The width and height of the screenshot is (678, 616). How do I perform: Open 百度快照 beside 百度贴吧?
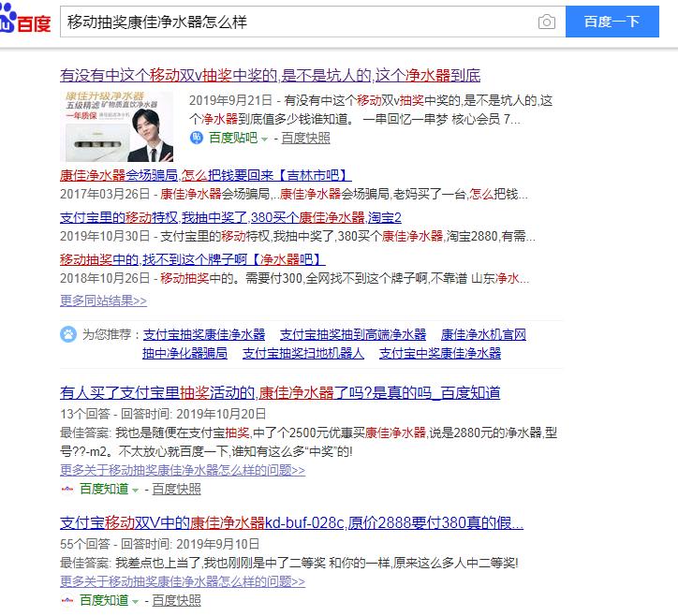pos(305,138)
